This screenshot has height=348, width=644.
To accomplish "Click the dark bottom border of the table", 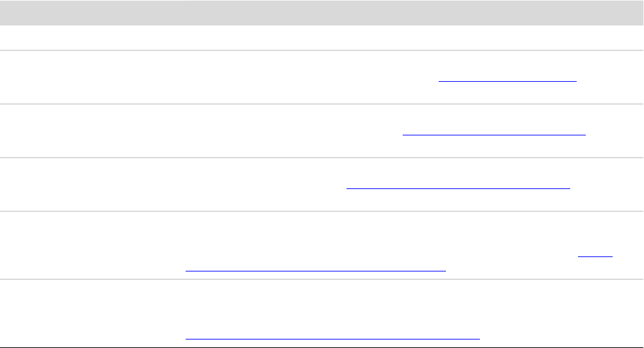I will click(x=322, y=345).
